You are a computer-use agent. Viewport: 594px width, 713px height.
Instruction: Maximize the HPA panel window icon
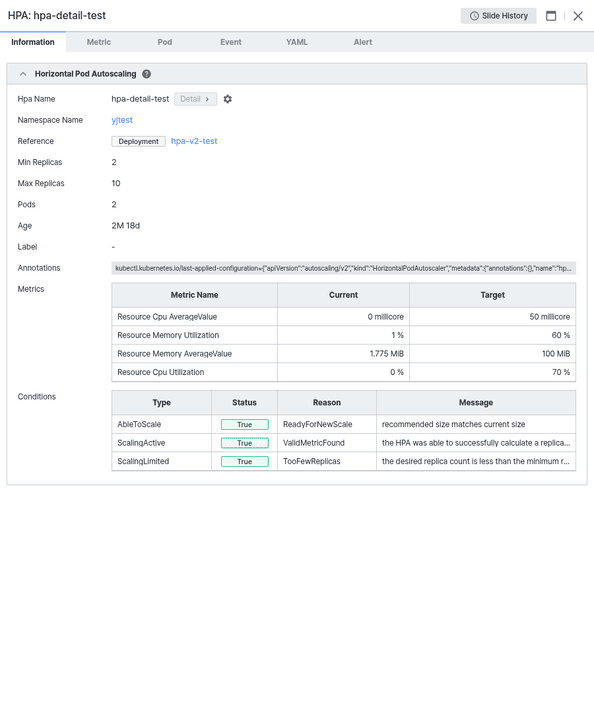551,16
